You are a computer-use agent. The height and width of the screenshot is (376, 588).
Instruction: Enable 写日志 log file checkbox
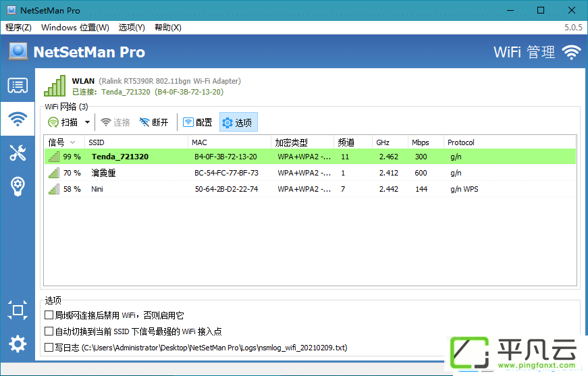click(x=49, y=347)
